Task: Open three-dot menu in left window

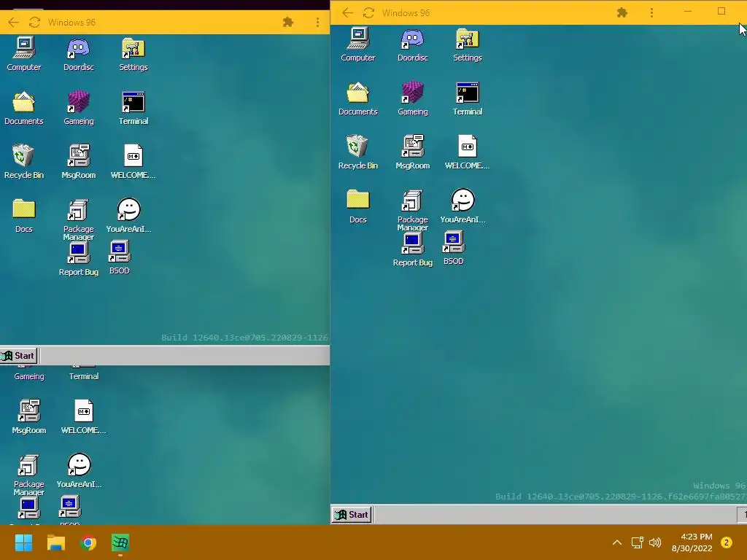Action: click(x=317, y=23)
